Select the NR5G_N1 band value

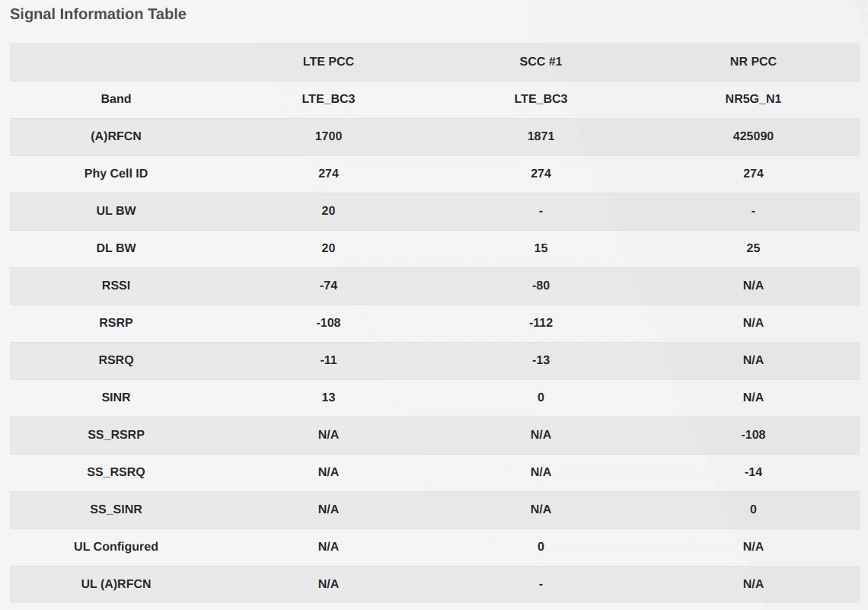[x=753, y=99]
